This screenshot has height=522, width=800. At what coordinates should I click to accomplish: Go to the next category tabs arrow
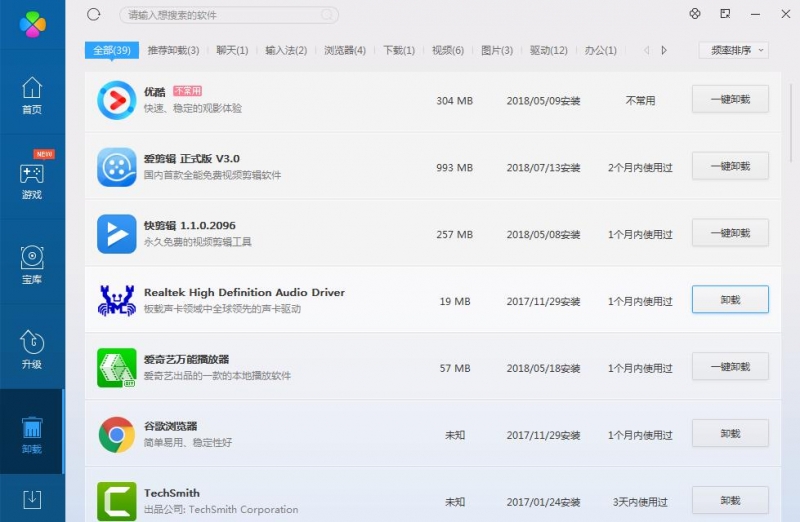(664, 50)
